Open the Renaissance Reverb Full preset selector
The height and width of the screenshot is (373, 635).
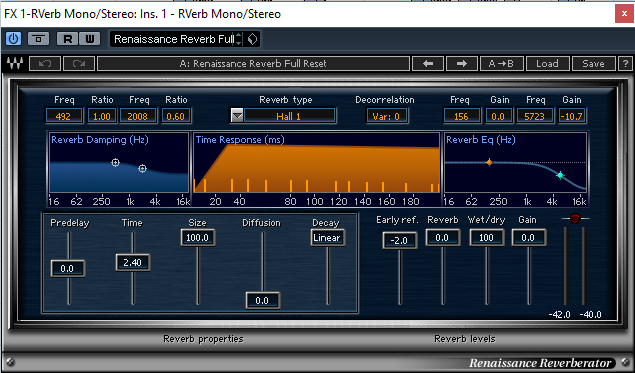(173, 39)
